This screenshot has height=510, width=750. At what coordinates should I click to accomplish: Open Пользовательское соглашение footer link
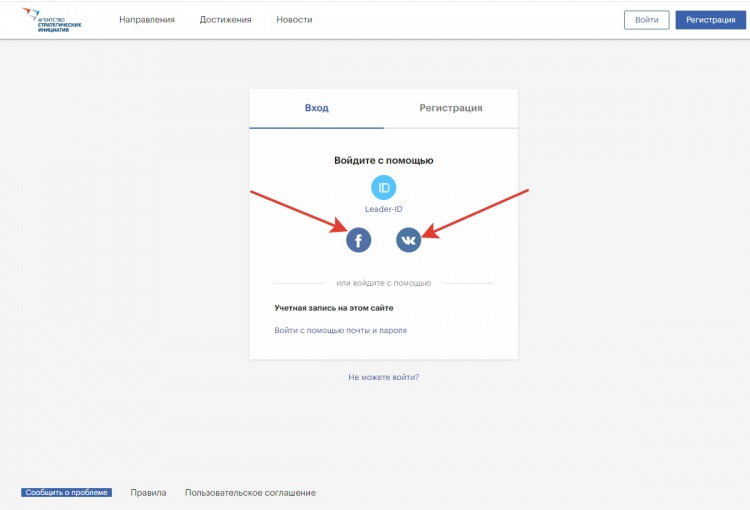250,493
